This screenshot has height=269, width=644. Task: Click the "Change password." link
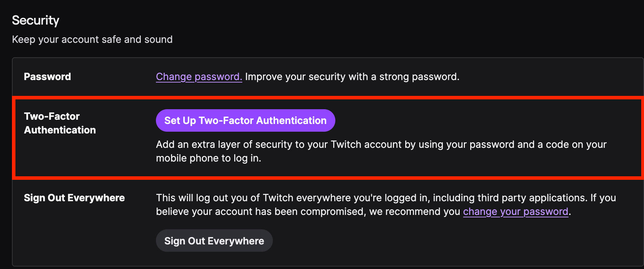coord(199,77)
